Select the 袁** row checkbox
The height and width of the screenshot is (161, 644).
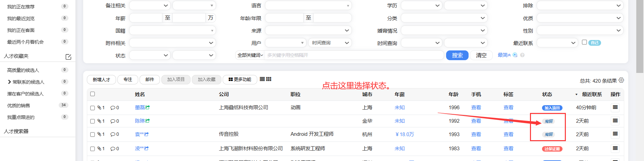pos(93,134)
